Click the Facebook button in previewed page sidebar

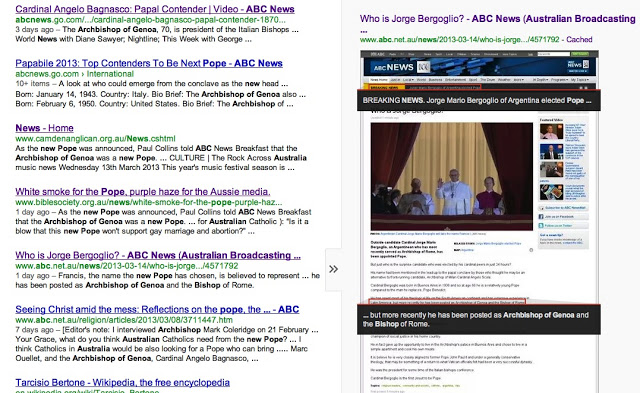[x=563, y=217]
